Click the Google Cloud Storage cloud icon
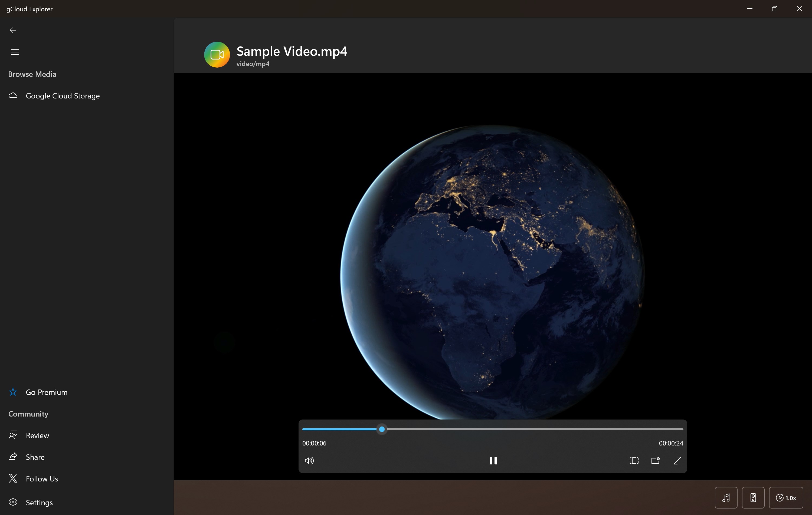This screenshot has width=812, height=515. click(13, 96)
